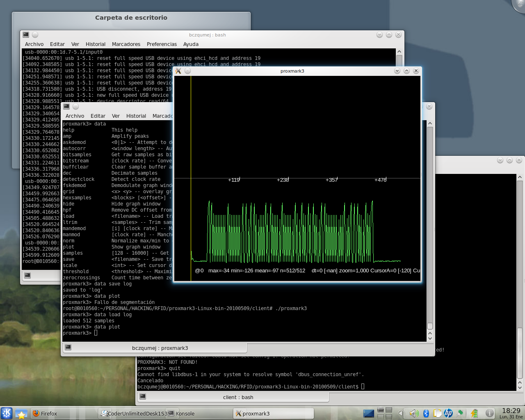This screenshot has height=420, width=525.
Task: Click the volume speaker tray icon
Action: pos(414,413)
